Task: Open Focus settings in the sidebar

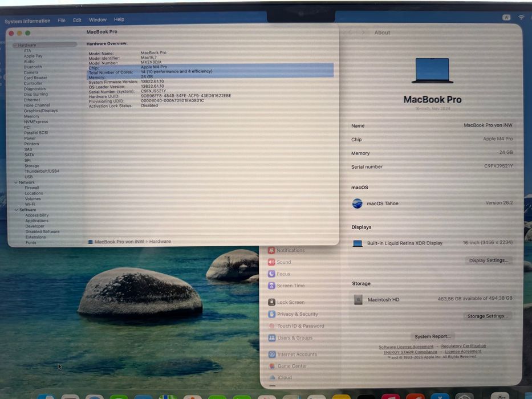Action: 279,274
